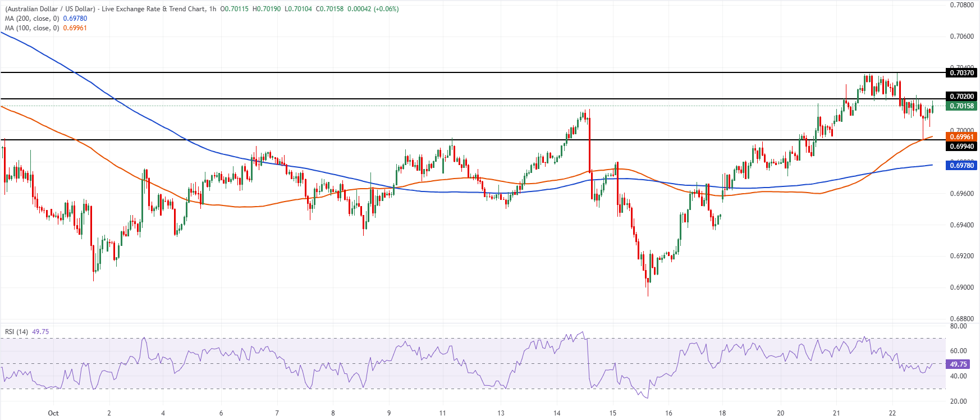This screenshot has height=420, width=980.
Task: Click the 0.70370 horizontal line price label
Action: click(961, 73)
